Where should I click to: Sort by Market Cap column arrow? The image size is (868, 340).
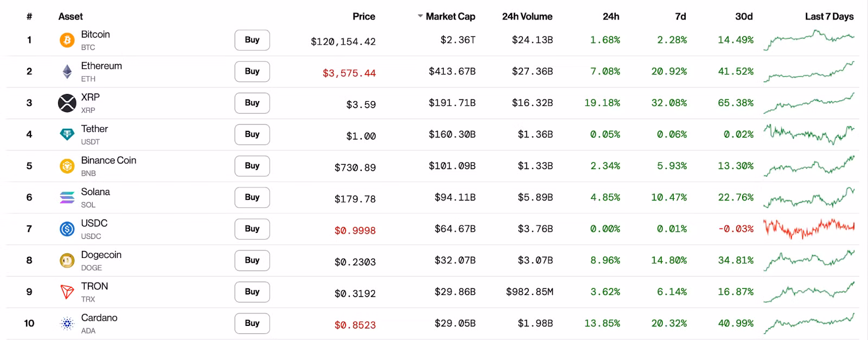pyautogui.click(x=420, y=16)
